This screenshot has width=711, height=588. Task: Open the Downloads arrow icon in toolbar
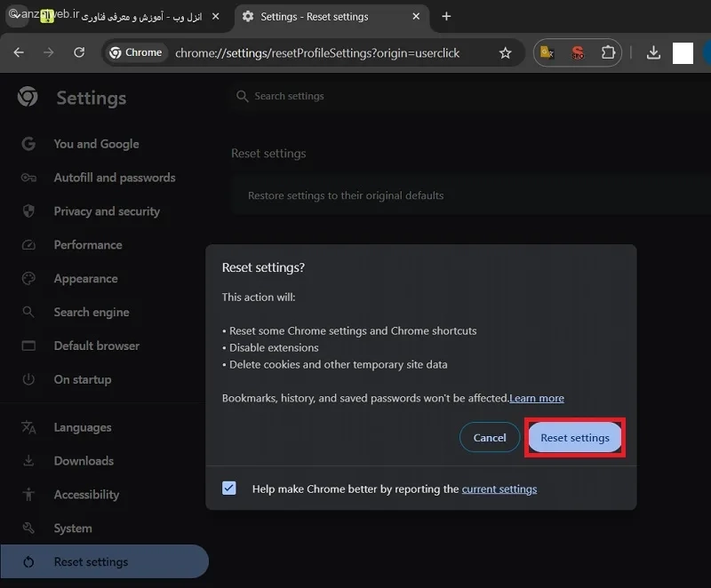[x=653, y=52]
